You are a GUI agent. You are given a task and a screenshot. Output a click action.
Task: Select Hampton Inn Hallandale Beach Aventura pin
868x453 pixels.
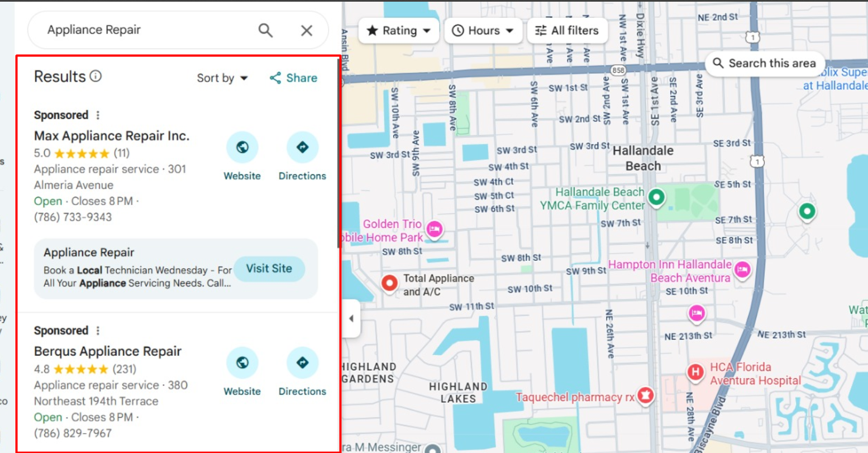[x=742, y=269]
